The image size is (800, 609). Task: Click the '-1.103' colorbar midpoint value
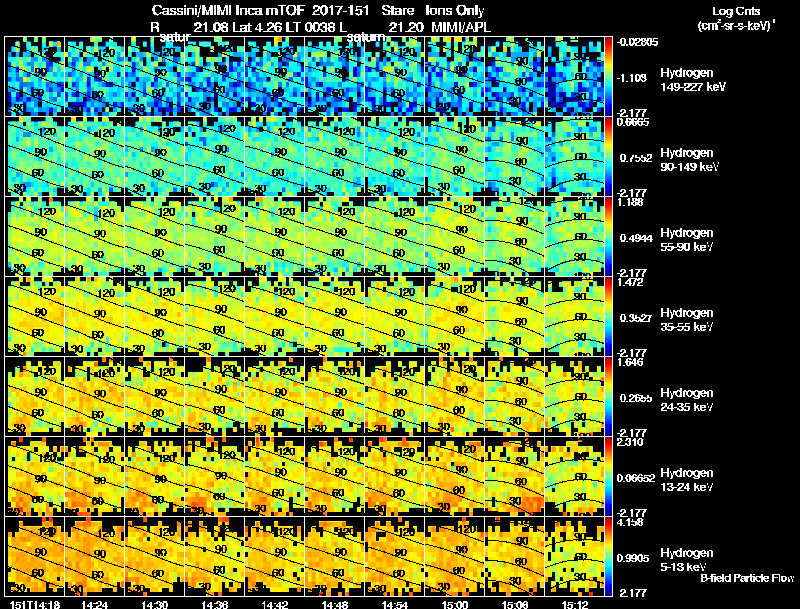(x=633, y=78)
